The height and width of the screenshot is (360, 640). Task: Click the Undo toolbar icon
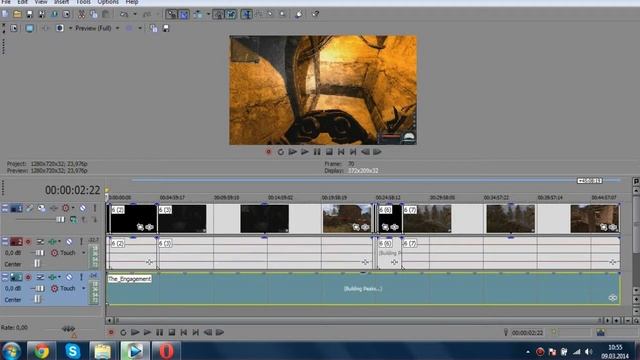124,14
